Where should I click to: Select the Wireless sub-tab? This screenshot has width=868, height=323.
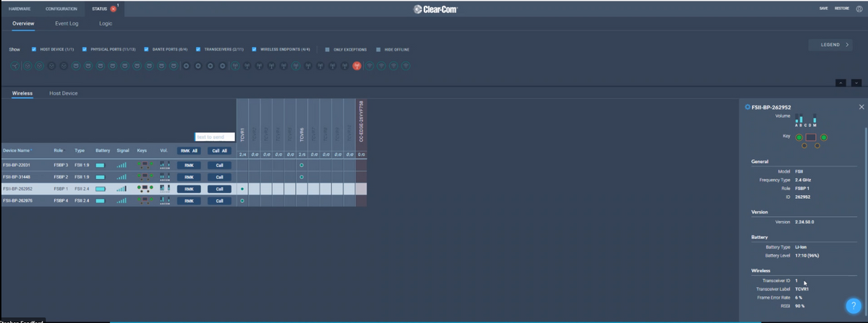tap(22, 93)
